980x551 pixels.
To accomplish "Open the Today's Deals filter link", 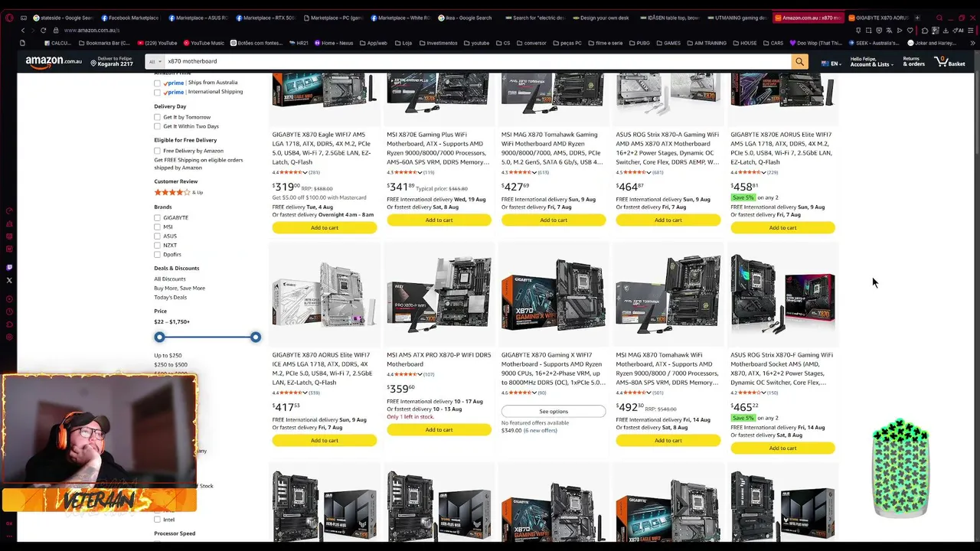I will (170, 297).
